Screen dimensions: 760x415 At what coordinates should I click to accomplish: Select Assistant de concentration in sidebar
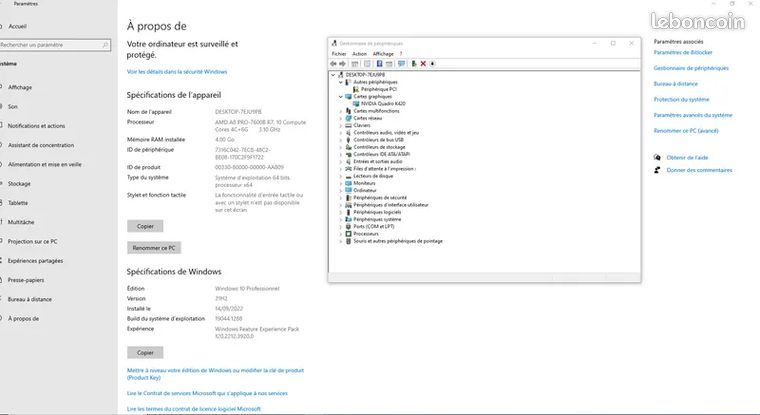point(41,145)
